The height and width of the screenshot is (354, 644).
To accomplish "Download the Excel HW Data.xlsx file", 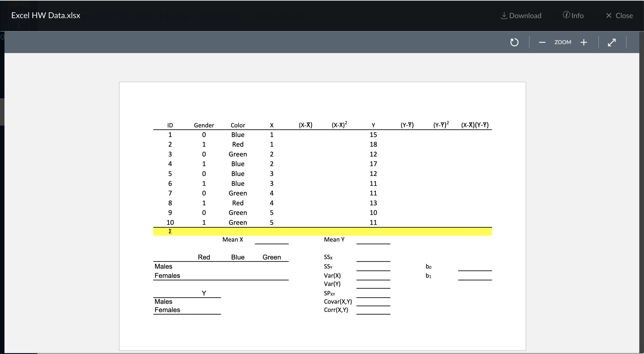I will point(521,15).
